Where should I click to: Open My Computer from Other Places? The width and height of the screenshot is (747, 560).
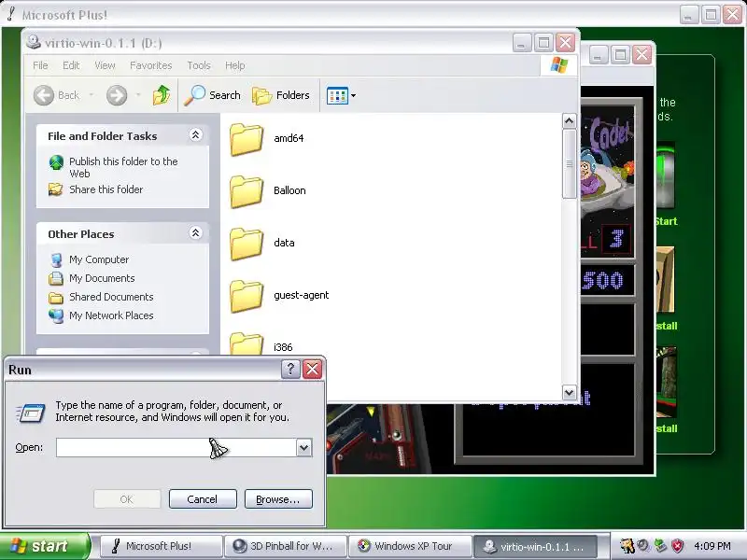pos(99,259)
